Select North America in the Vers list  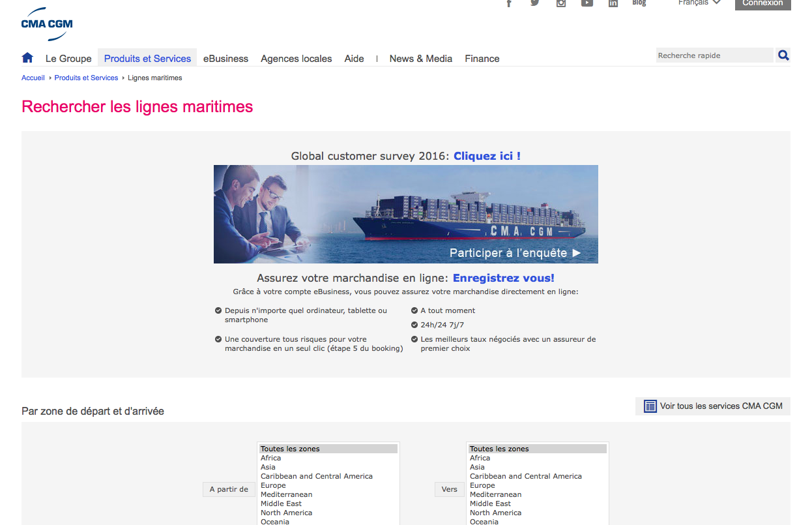point(538,513)
